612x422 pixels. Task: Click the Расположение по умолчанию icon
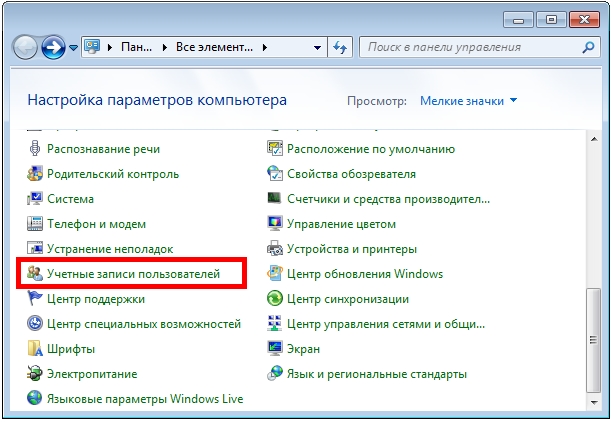point(275,149)
